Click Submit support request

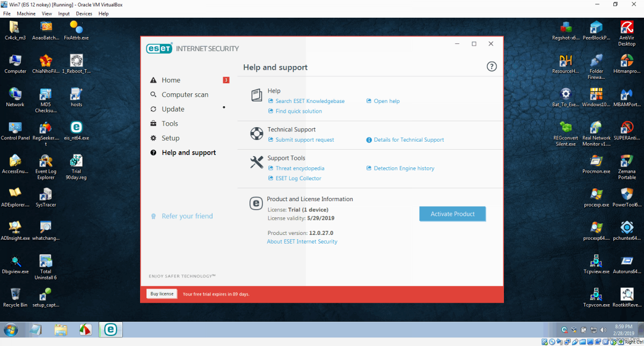click(x=304, y=140)
